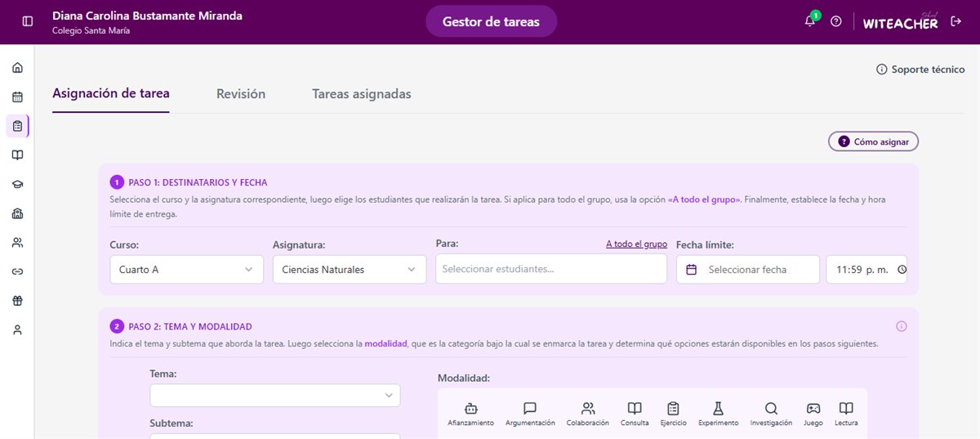Click teacher name Diana Carolina Bustamante Miranda
Viewport: 980px width, 439px height.
pos(147,16)
